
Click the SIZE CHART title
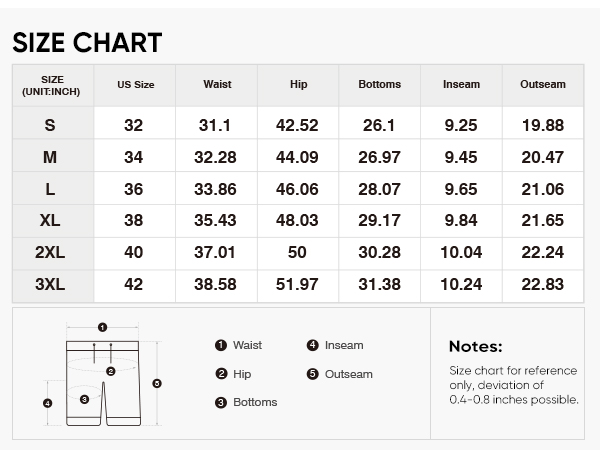point(86,42)
